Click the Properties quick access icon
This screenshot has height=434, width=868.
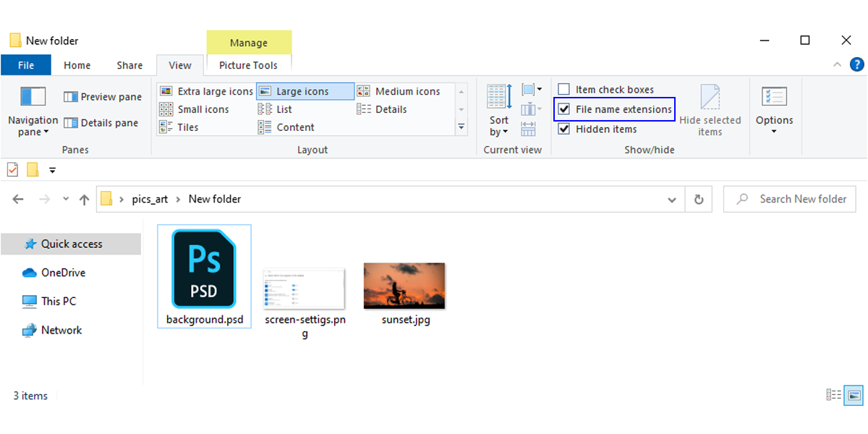pyautogui.click(x=12, y=170)
